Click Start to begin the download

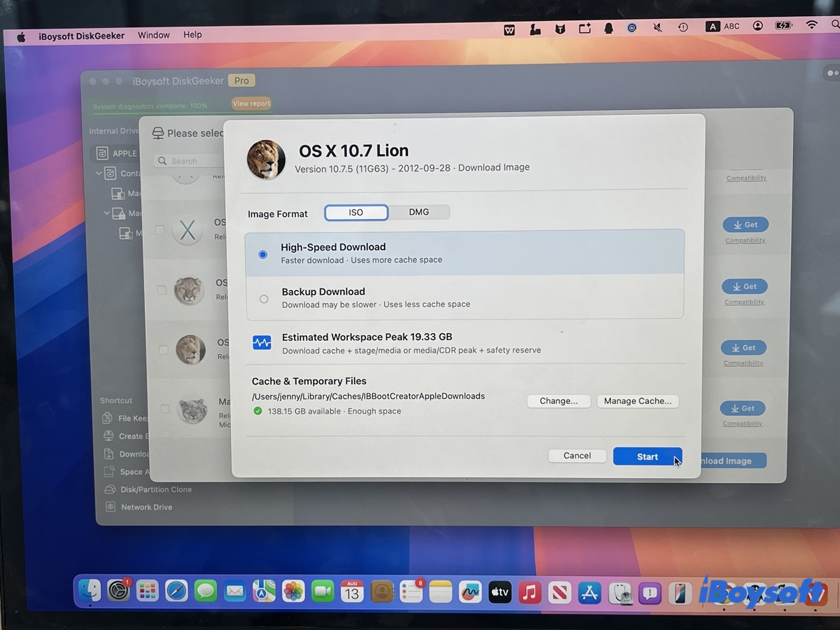pos(647,456)
